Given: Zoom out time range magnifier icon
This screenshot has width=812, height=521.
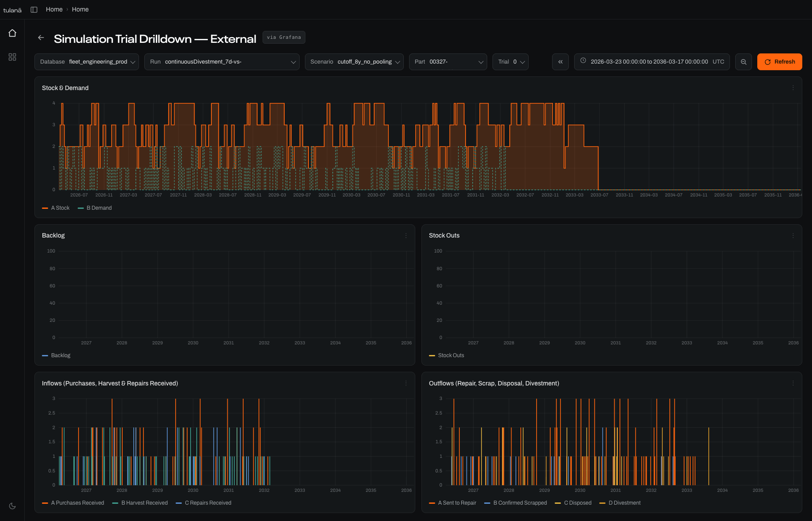Looking at the screenshot, I should 744,62.
